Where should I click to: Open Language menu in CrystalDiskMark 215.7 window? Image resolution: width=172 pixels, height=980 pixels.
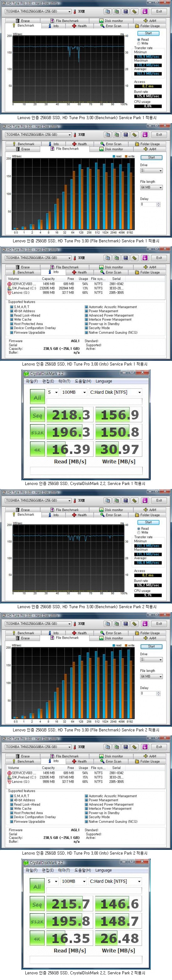(103, 871)
